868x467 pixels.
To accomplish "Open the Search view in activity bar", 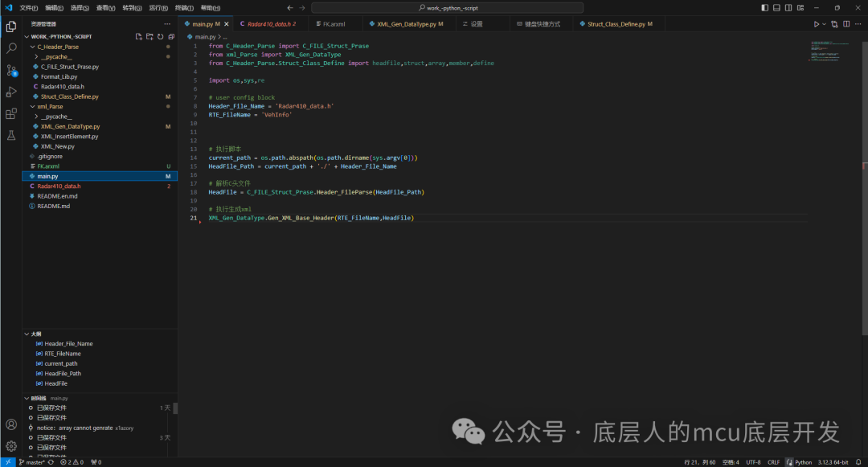I will click(x=11, y=48).
